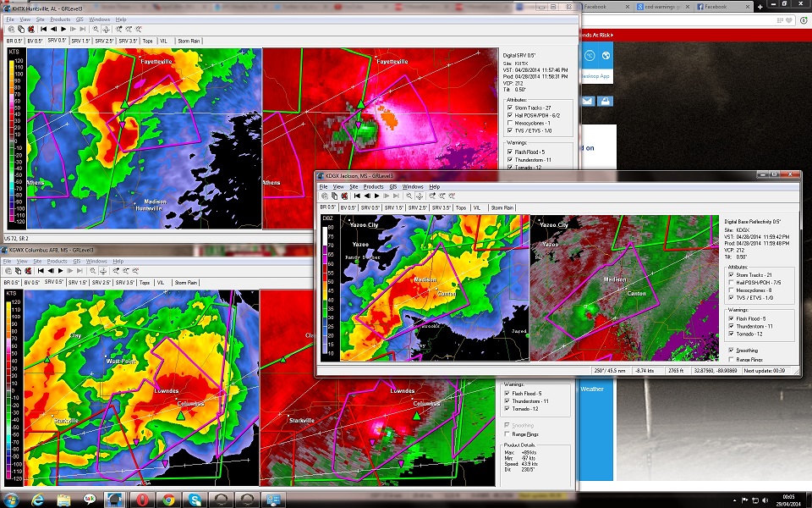Click Windows Start button

click(13, 500)
